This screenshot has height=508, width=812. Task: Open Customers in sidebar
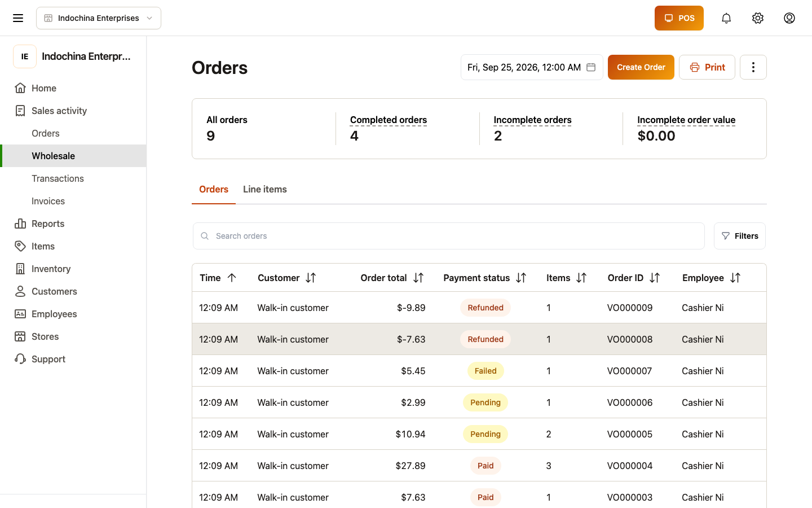pyautogui.click(x=73, y=291)
